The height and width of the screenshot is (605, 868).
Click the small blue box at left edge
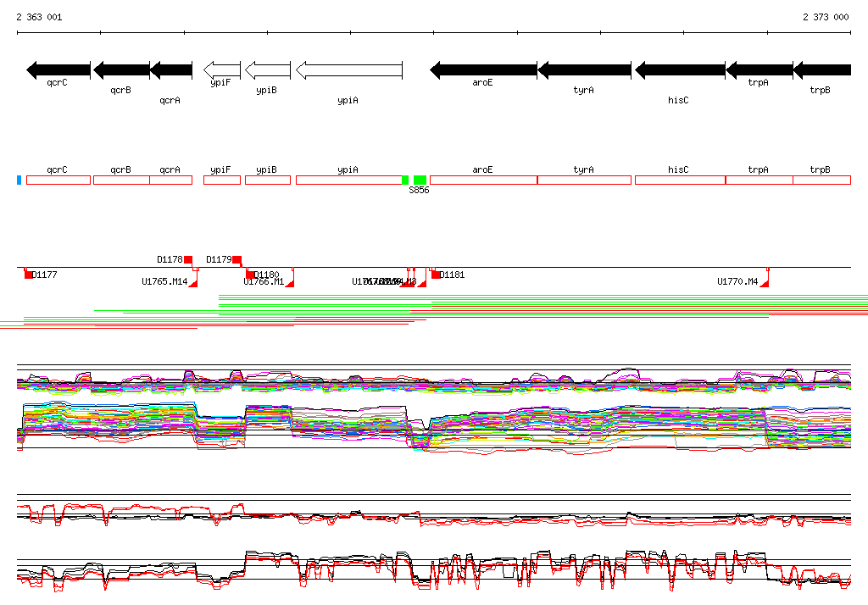point(19,180)
